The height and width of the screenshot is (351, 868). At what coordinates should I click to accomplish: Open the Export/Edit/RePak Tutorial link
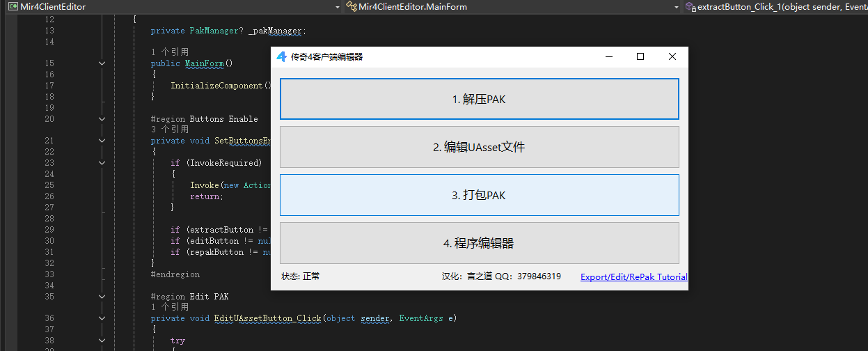[634, 276]
